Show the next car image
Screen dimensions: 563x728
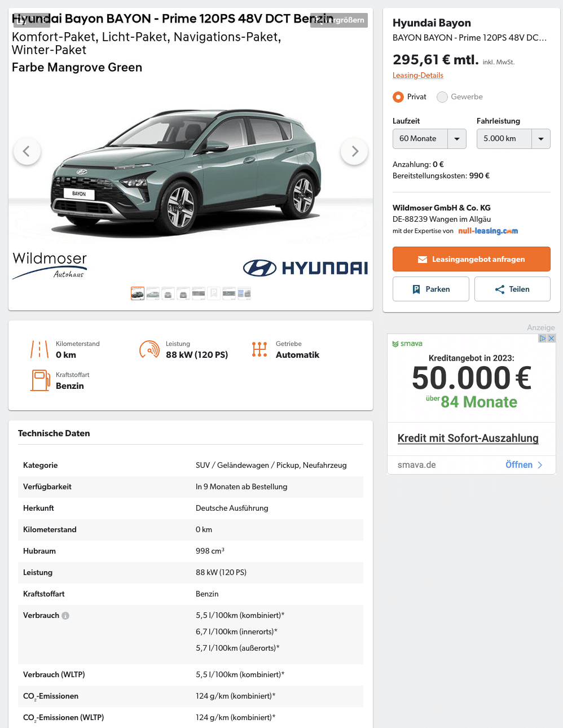354,151
